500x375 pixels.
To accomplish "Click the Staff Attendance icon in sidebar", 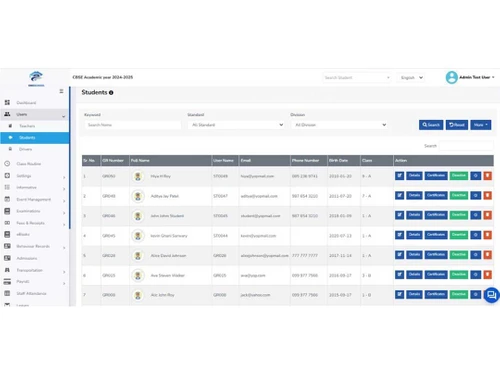I will click(7, 293).
